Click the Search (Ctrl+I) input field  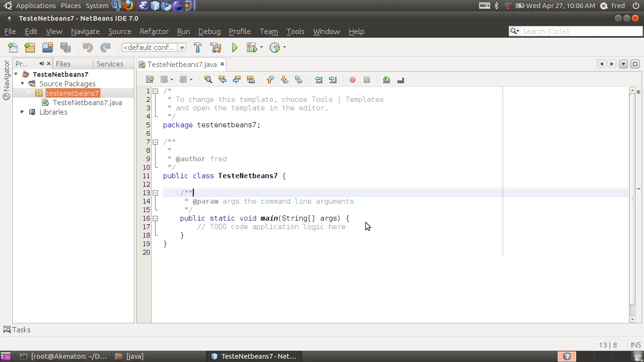click(x=580, y=32)
